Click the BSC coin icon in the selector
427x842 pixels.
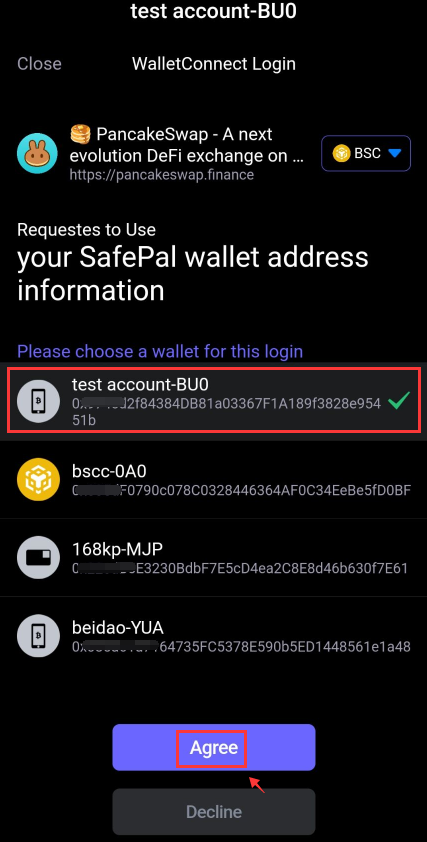point(342,154)
